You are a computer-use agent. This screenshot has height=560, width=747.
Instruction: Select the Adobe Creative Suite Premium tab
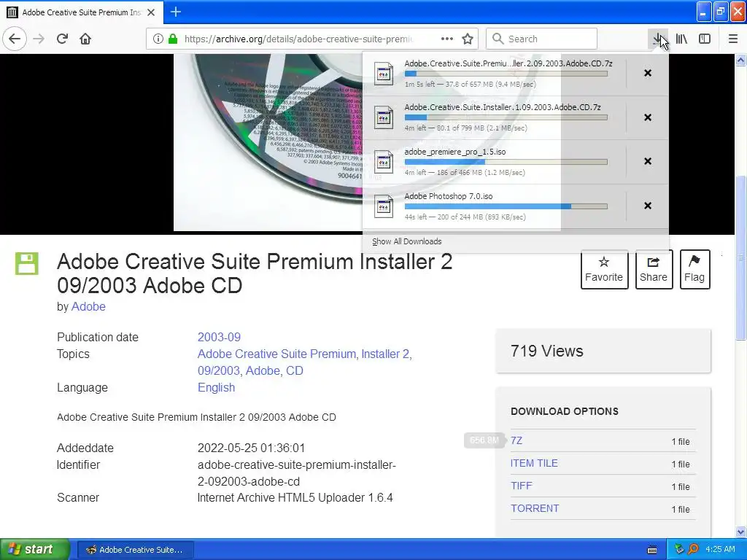point(82,12)
